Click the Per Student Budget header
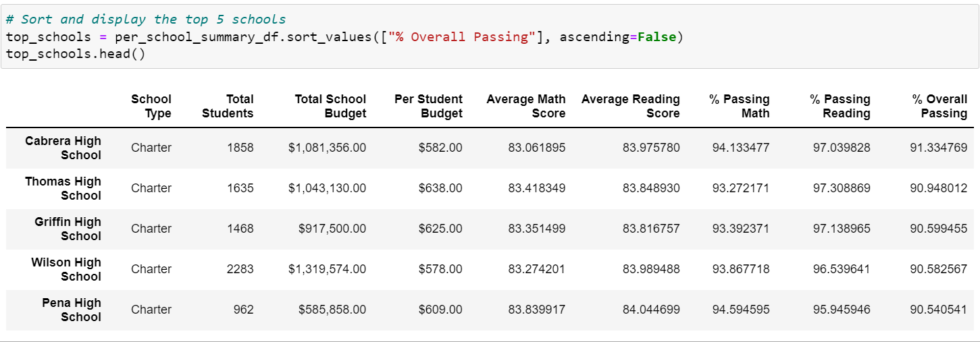The height and width of the screenshot is (342, 980). click(428, 107)
